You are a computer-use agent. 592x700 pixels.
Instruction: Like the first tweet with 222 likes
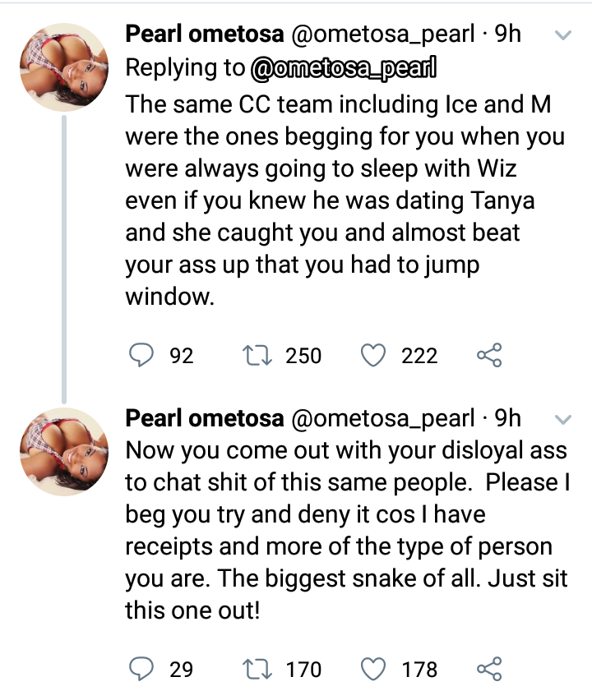tap(374, 356)
